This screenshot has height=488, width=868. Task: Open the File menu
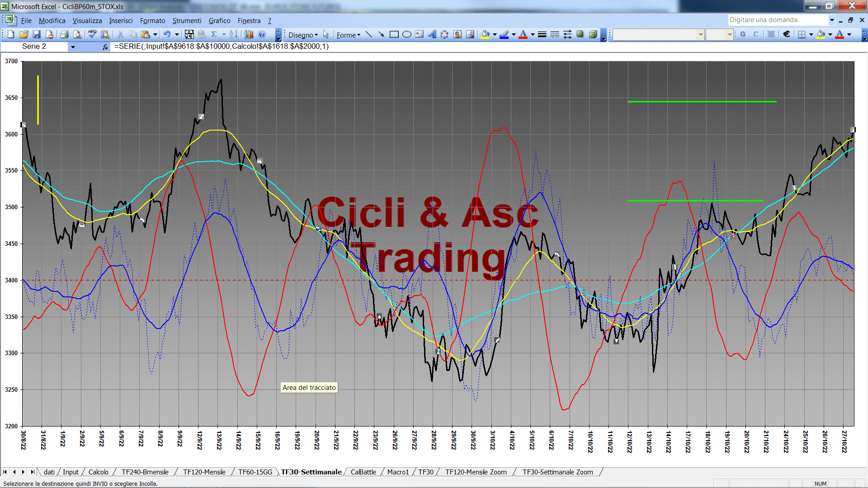point(26,20)
